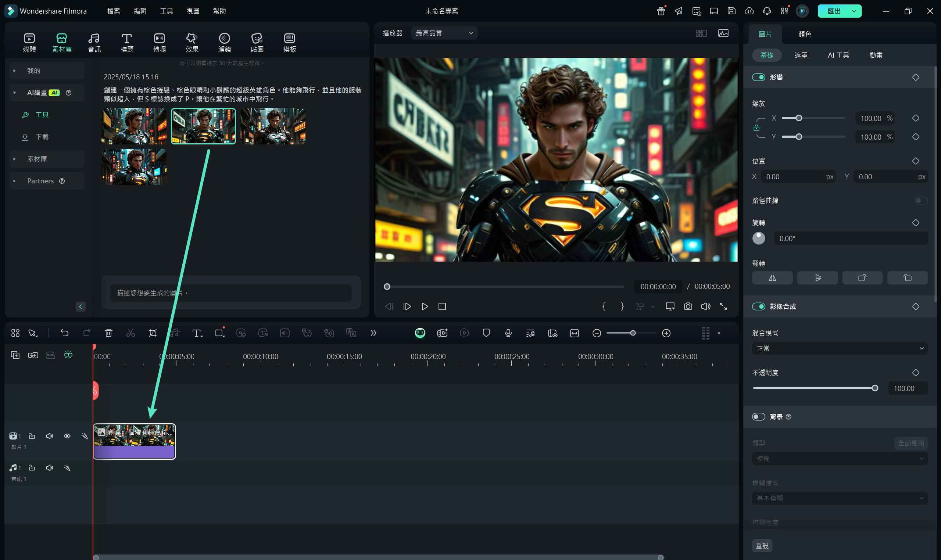Open the 檔案 menu

pos(113,11)
